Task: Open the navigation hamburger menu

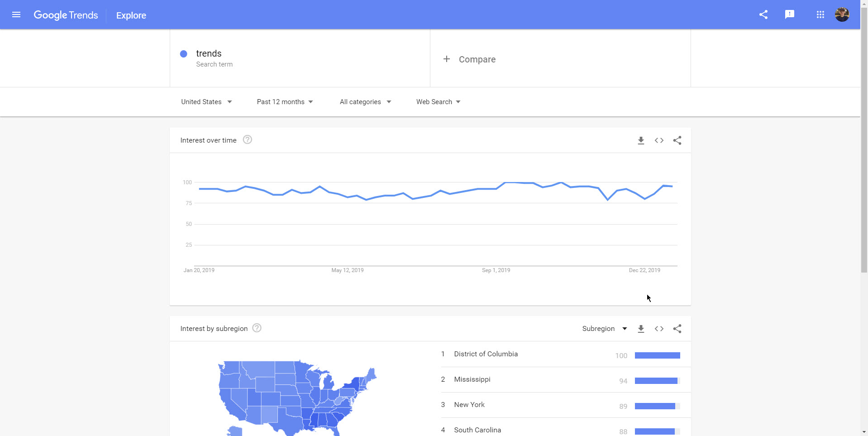Action: (x=16, y=14)
